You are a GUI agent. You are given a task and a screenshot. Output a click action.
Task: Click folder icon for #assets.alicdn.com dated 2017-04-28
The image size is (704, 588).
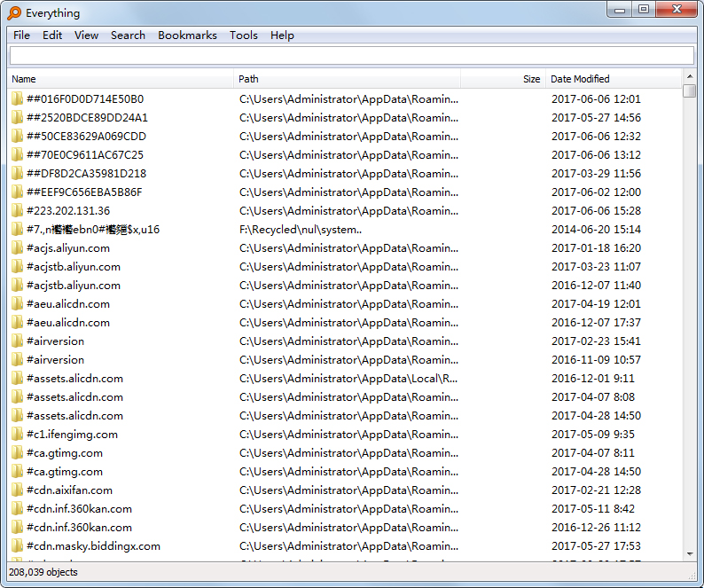17,416
